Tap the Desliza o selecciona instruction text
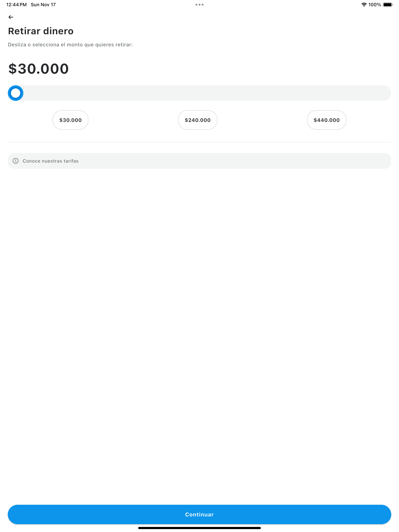 [x=70, y=45]
